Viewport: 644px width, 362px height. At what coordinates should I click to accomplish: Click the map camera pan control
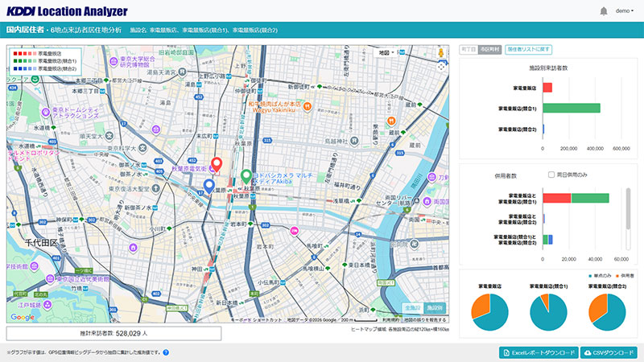coord(441,68)
